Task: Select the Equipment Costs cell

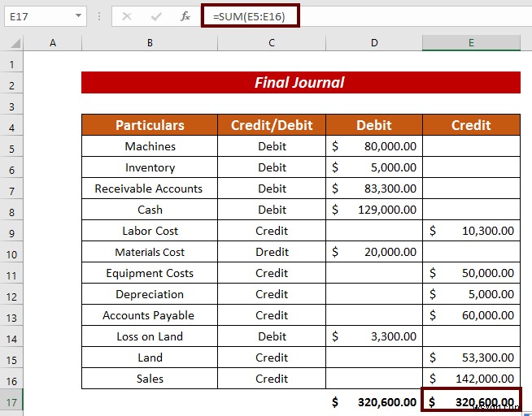Action: pyautogui.click(x=150, y=273)
